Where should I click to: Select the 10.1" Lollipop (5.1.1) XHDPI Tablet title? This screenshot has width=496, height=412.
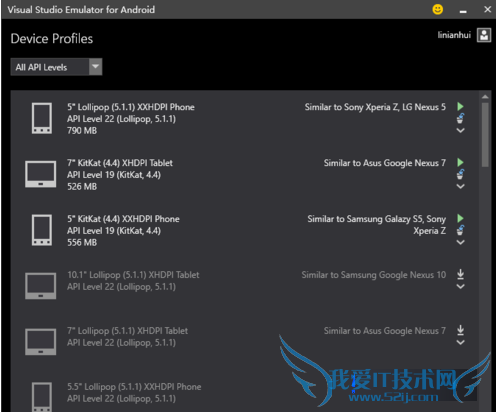pyautogui.click(x=133, y=275)
